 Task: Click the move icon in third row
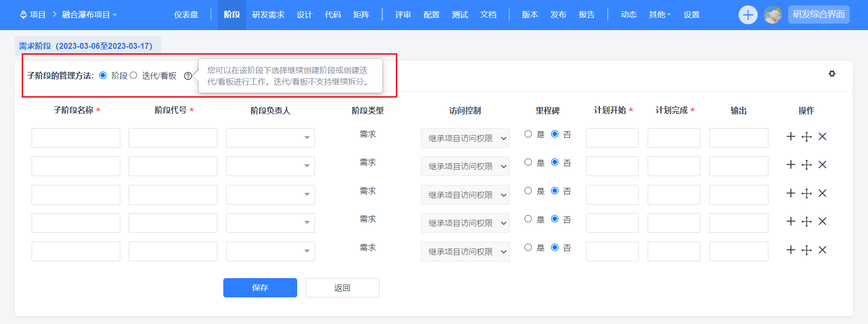[x=806, y=193]
